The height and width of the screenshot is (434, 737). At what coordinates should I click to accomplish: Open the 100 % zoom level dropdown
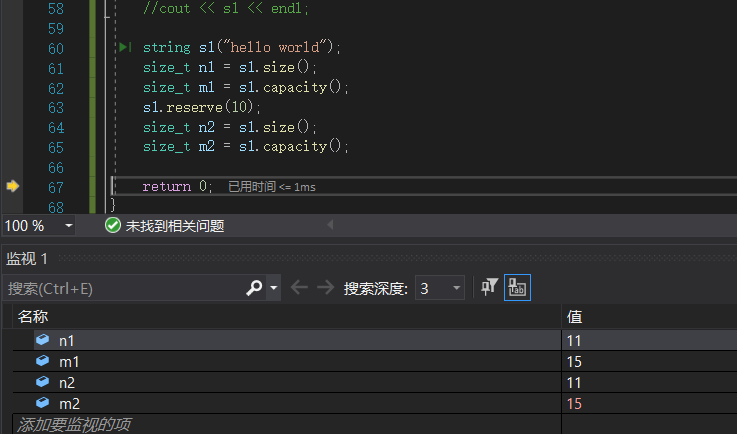(x=69, y=226)
